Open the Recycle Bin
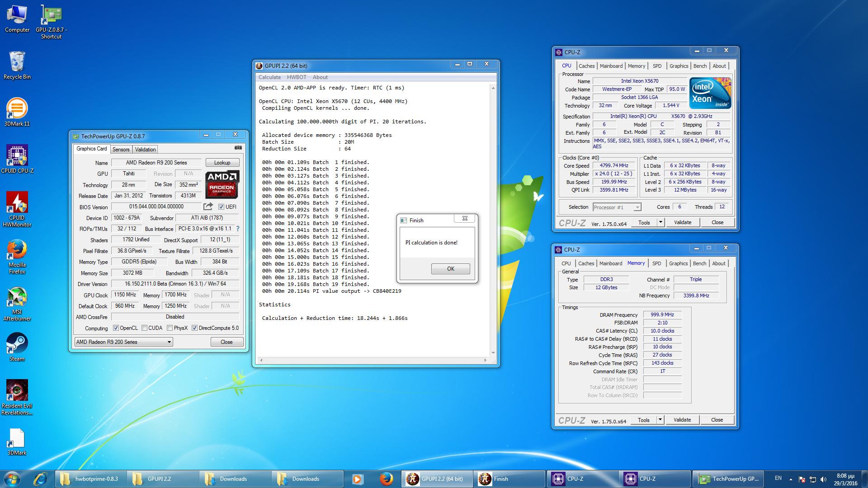 tap(17, 65)
